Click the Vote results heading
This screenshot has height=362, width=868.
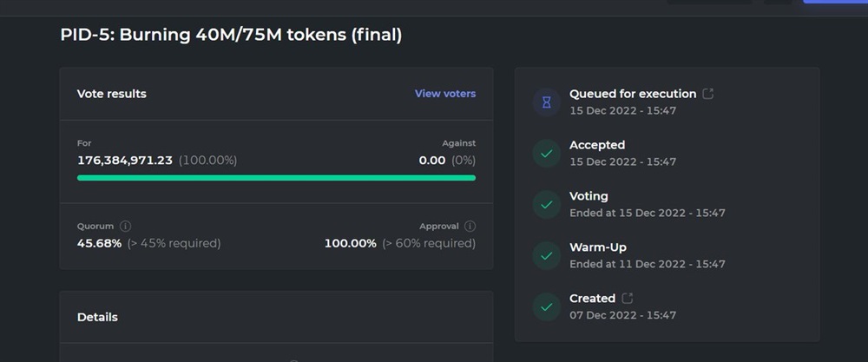112,94
